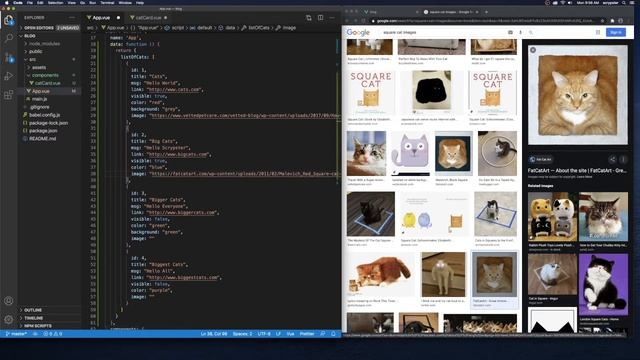Open catCard.vue in the explorer tree

coord(47,83)
